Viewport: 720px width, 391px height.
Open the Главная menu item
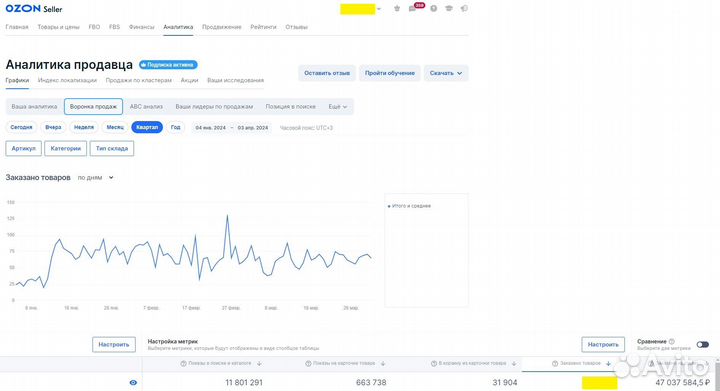pyautogui.click(x=17, y=27)
